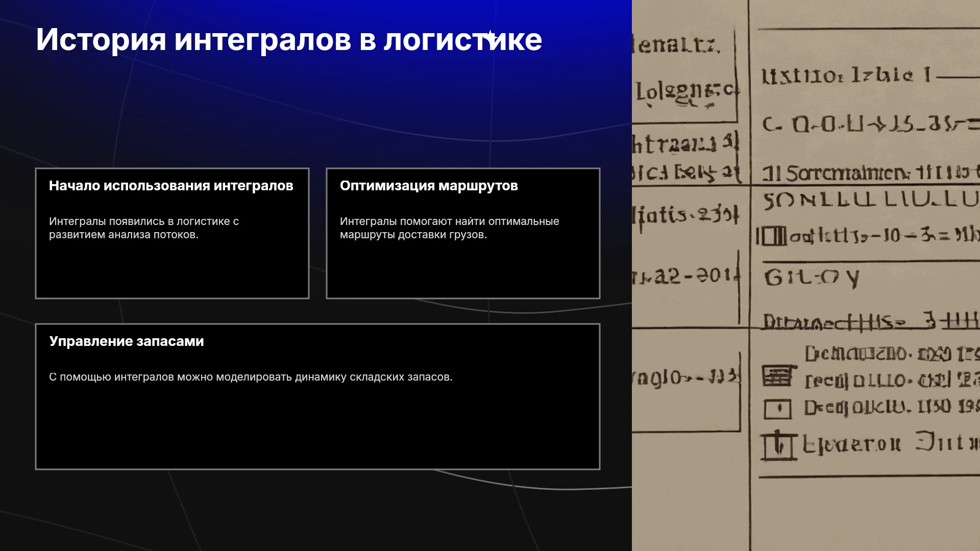980x551 pixels.
Task: Click the sentence about моделировать динамику складских запасов
Action: (251, 377)
